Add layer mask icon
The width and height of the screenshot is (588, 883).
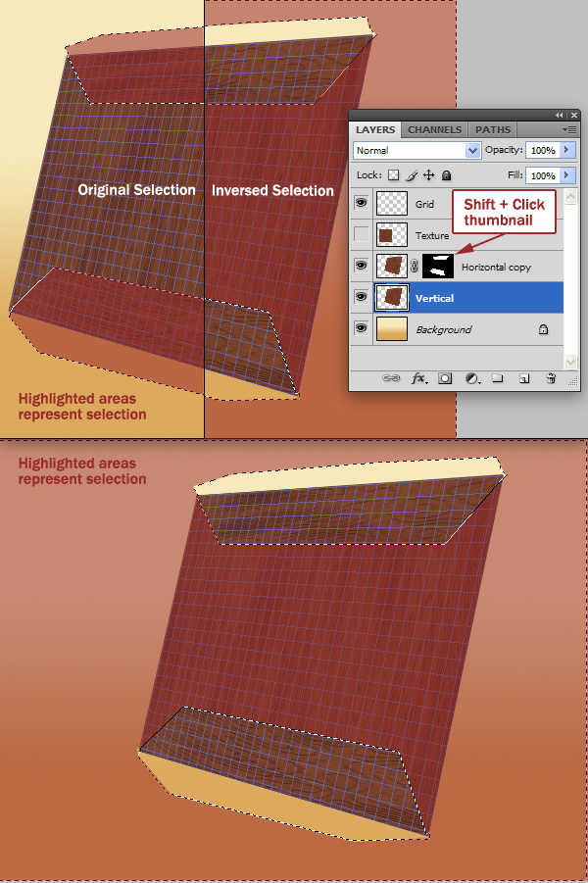point(445,378)
